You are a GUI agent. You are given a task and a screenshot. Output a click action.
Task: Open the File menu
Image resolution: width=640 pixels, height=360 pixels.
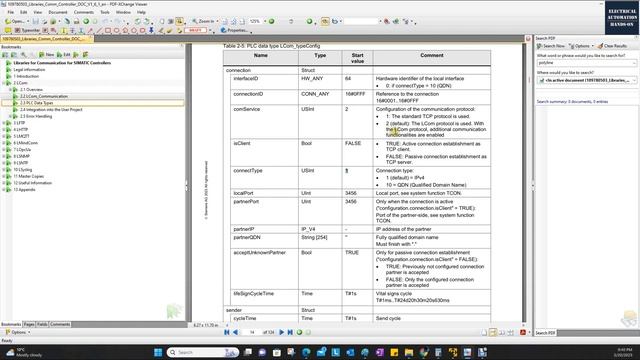click(x=11, y=12)
